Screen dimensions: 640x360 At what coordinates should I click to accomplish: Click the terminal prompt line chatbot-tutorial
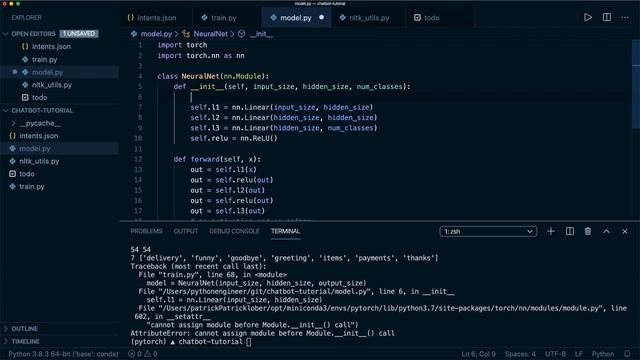point(191,342)
